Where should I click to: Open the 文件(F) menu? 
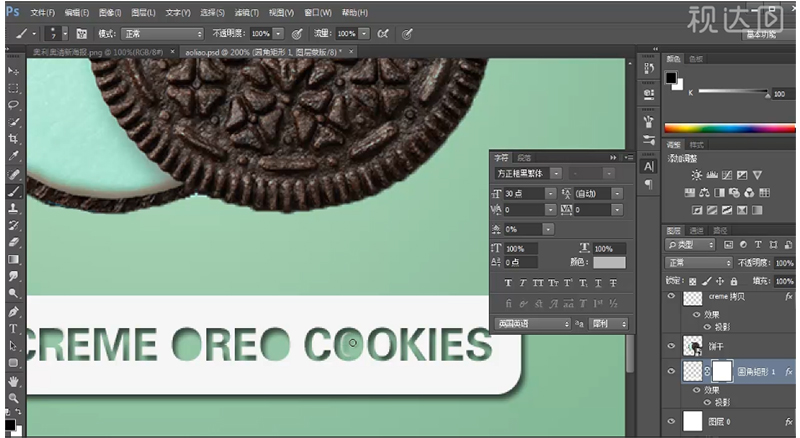pos(42,12)
